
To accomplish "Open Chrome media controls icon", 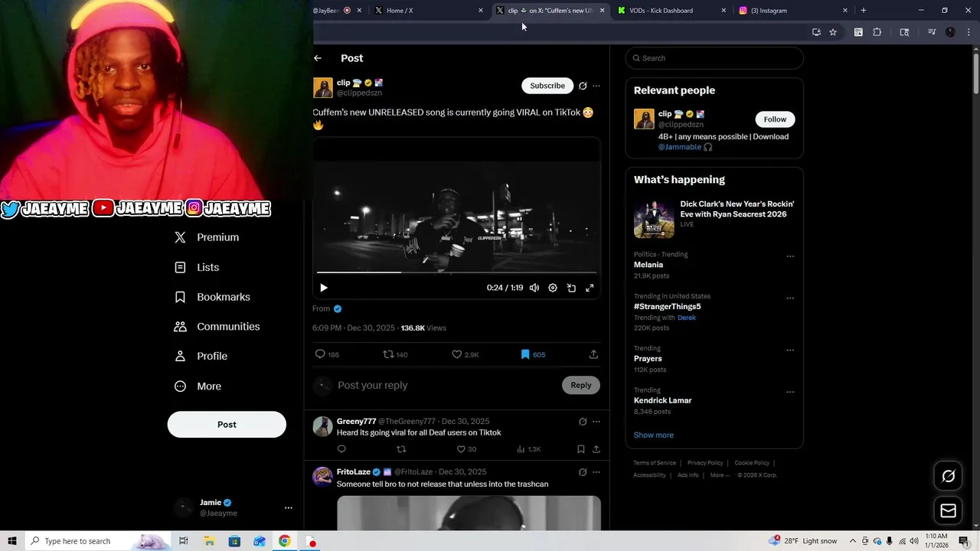I will (932, 32).
